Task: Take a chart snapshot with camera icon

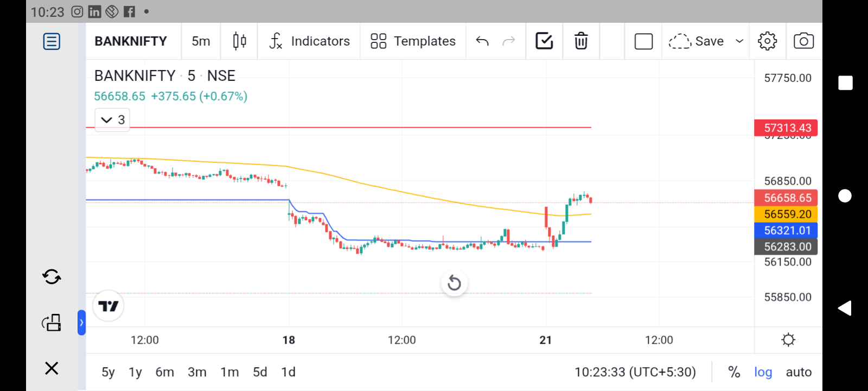Action: (803, 41)
